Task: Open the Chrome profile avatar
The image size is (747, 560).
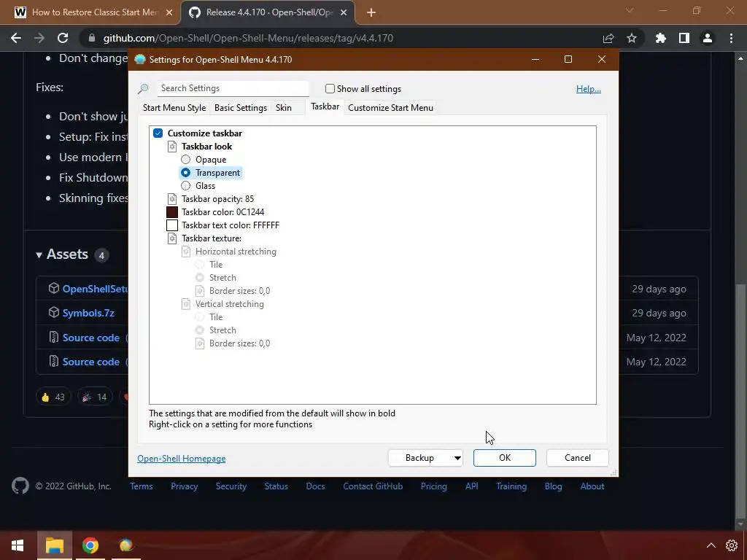Action: click(708, 38)
